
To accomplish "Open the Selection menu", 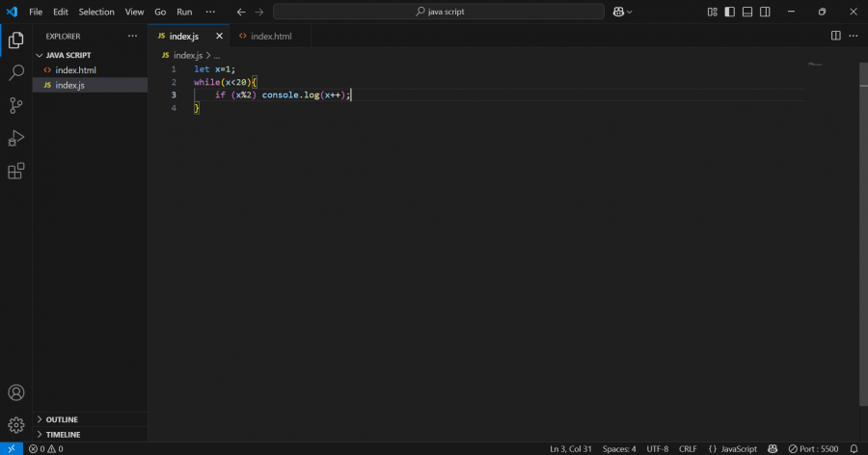I will click(x=95, y=12).
